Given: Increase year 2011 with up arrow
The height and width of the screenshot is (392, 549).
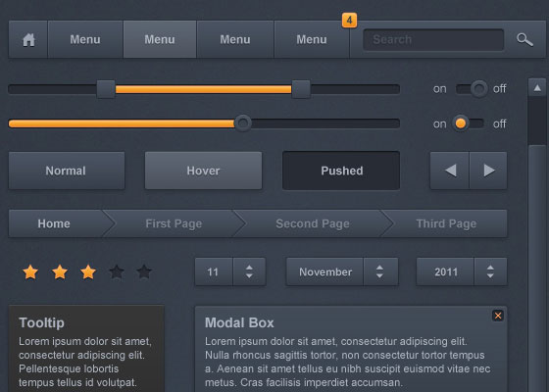Looking at the screenshot, I should 490,268.
